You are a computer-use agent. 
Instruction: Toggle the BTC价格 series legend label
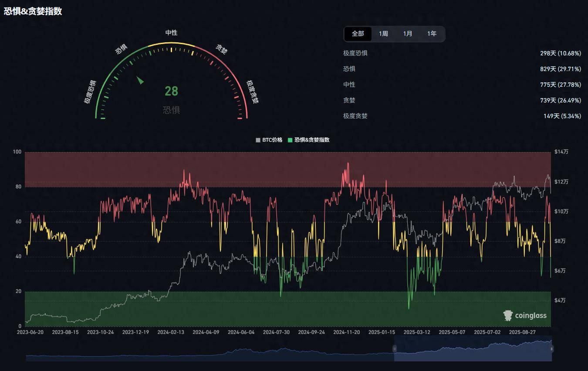(x=272, y=140)
